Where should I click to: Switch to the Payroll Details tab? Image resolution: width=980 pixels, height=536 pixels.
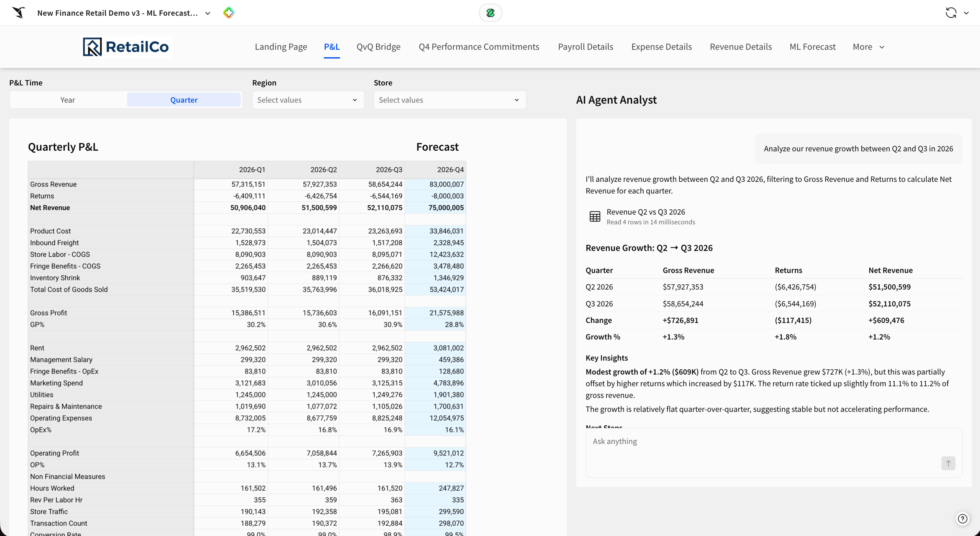pos(585,47)
